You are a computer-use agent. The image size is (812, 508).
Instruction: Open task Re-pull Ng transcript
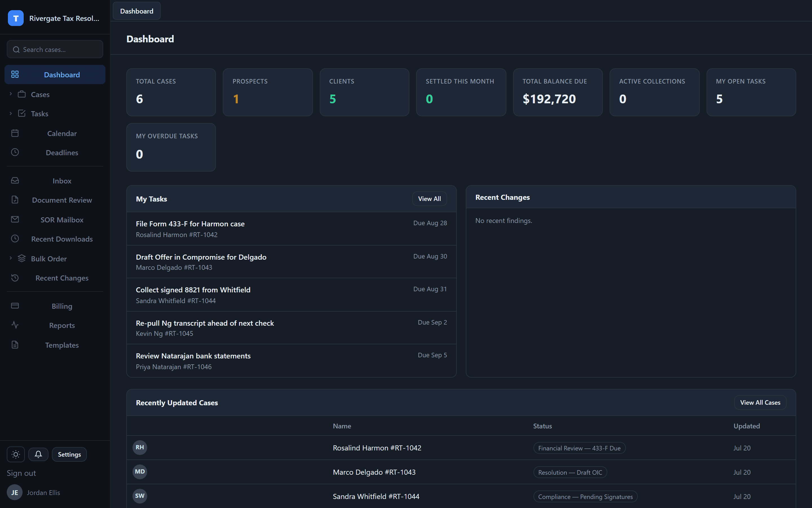[x=291, y=328]
